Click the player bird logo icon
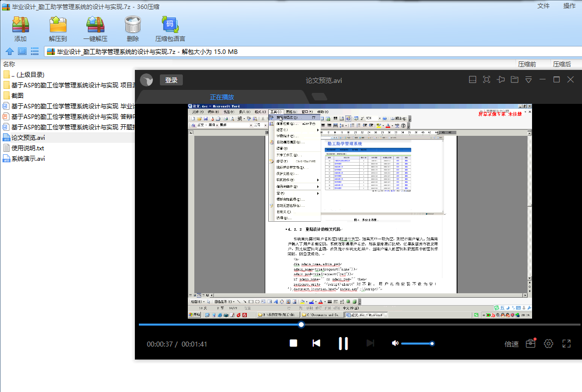This screenshot has height=392, width=582. click(146, 80)
